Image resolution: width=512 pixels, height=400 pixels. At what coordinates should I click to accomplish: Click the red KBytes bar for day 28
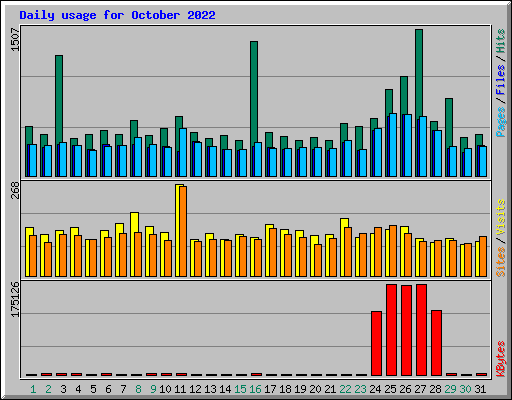(436, 343)
